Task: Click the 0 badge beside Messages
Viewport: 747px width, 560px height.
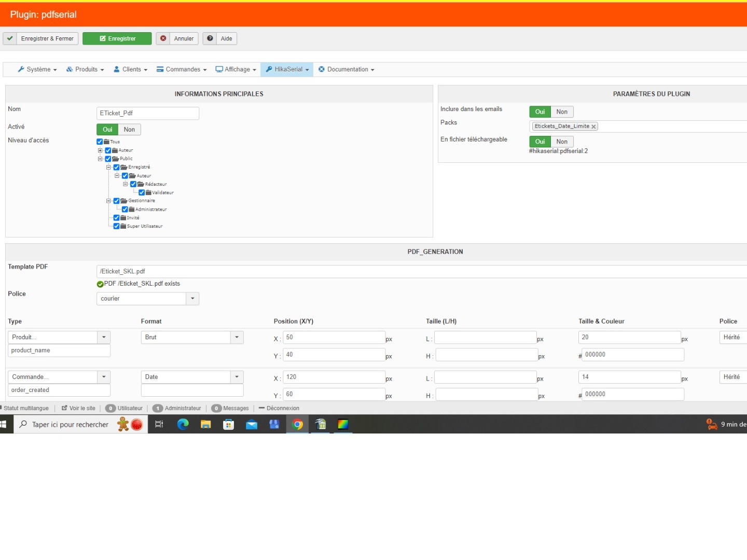Action: pyautogui.click(x=216, y=409)
